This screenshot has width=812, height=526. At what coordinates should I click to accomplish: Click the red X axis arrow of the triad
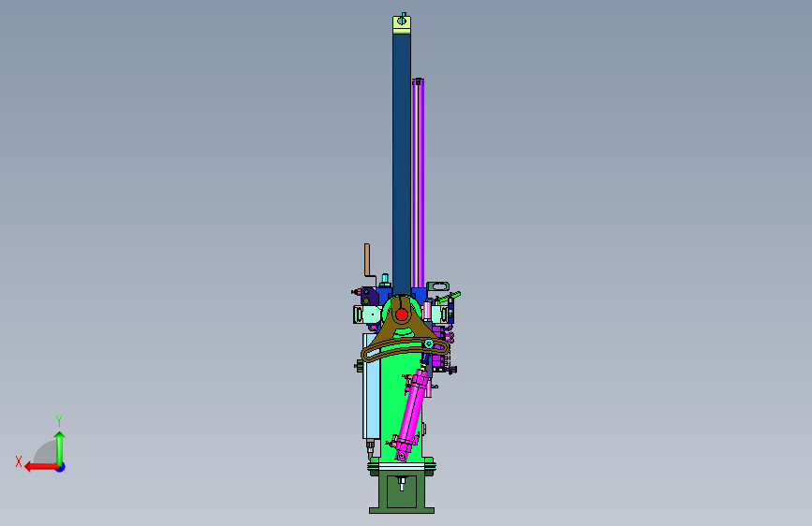(x=40, y=467)
